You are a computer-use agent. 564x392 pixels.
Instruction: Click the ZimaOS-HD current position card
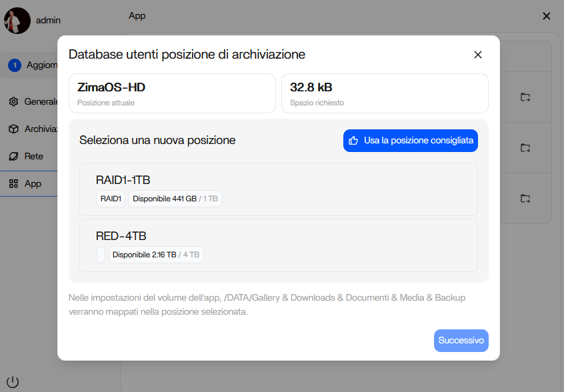pos(172,93)
